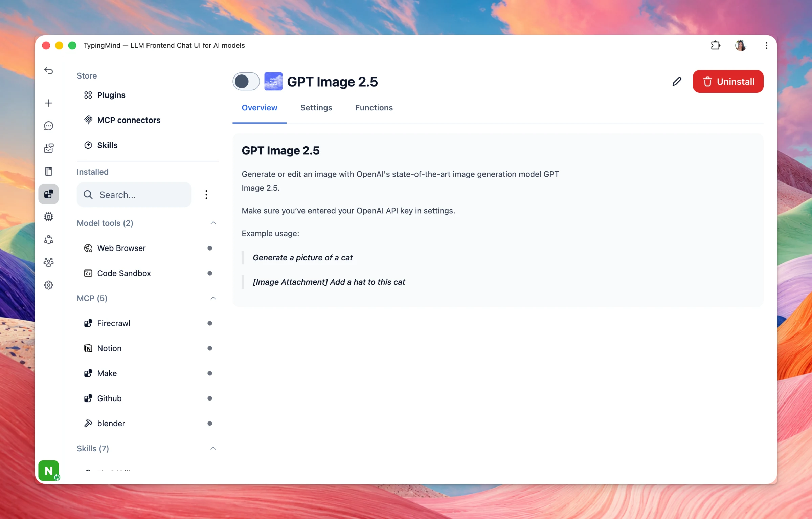812x519 pixels.
Task: Click the back arrow icon in sidebar
Action: pyautogui.click(x=49, y=71)
